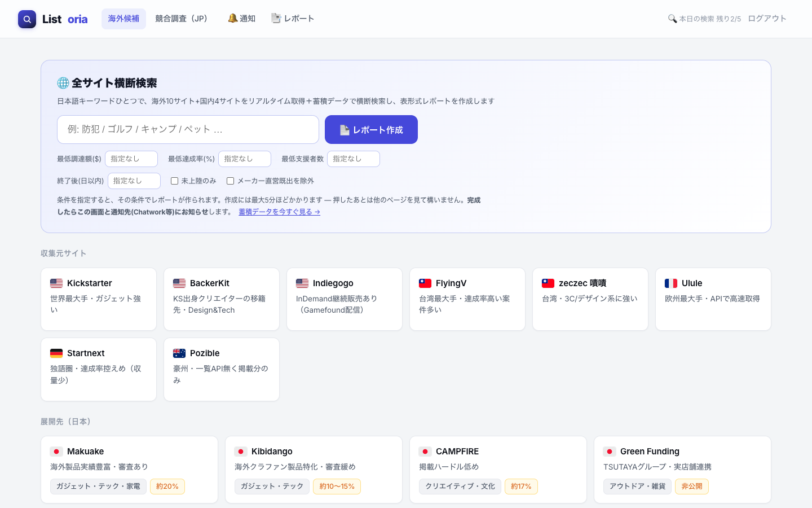Viewport: 812px width, 508px height.
Task: Click the US flag on BackerKit card
Action: click(x=179, y=283)
